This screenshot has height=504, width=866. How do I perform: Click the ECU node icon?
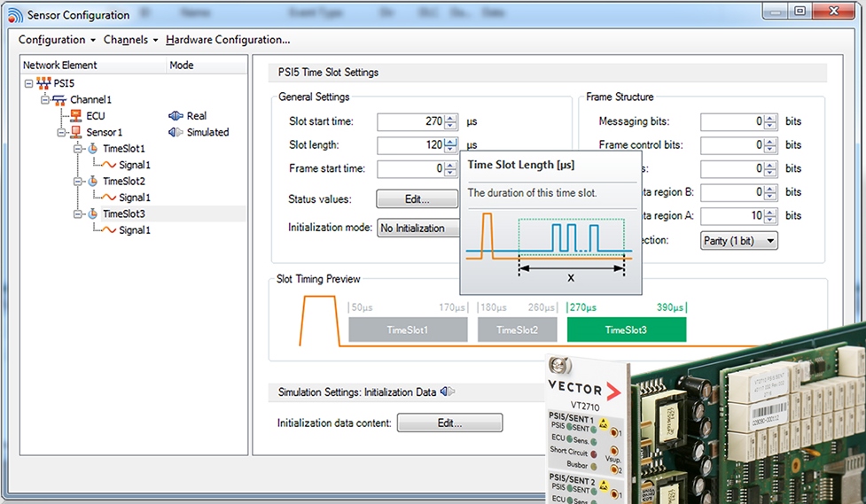(x=75, y=116)
